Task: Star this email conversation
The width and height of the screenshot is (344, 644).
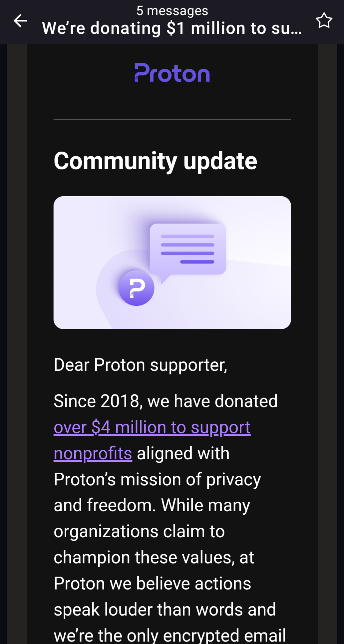Action: tap(324, 21)
